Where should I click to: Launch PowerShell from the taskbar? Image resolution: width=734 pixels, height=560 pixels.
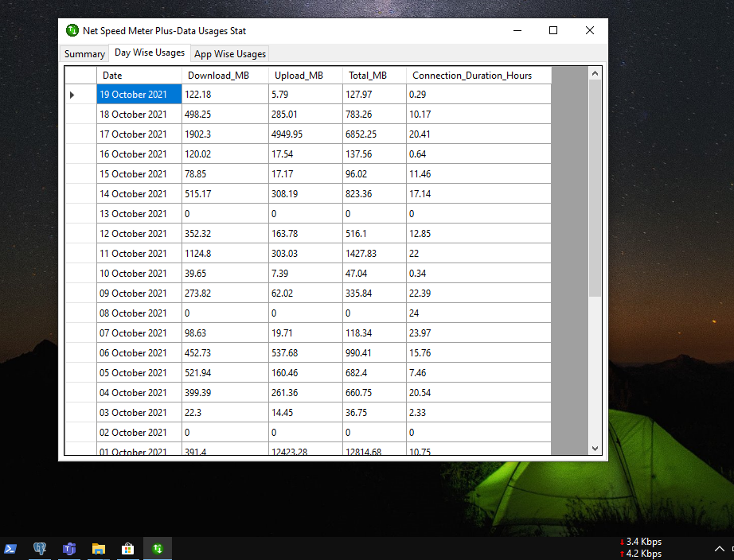[10, 548]
